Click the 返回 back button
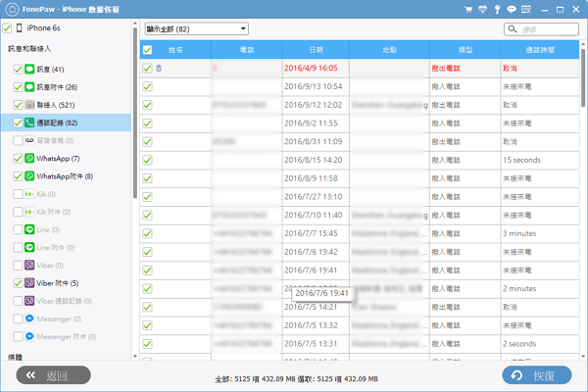This screenshot has width=588, height=392. pyautogui.click(x=46, y=374)
